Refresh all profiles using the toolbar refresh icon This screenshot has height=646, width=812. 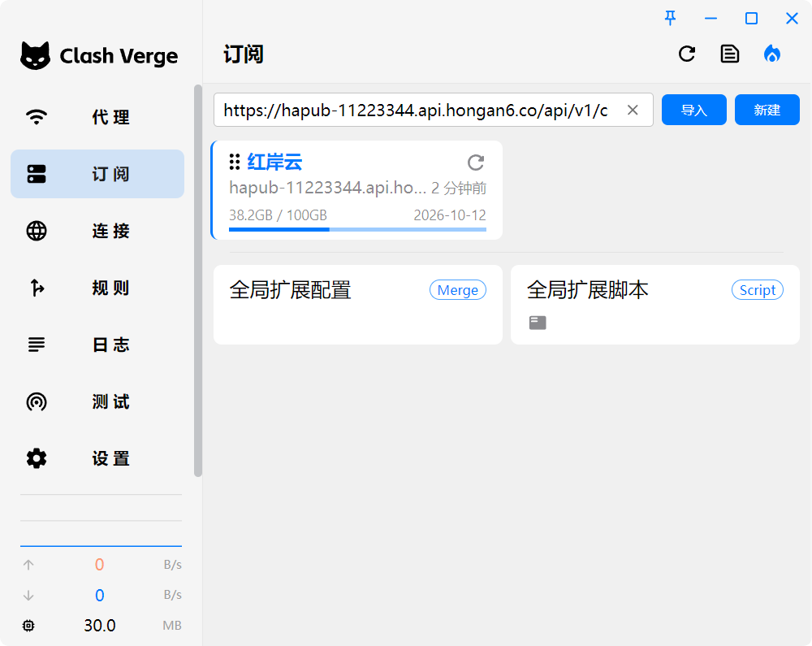point(686,54)
